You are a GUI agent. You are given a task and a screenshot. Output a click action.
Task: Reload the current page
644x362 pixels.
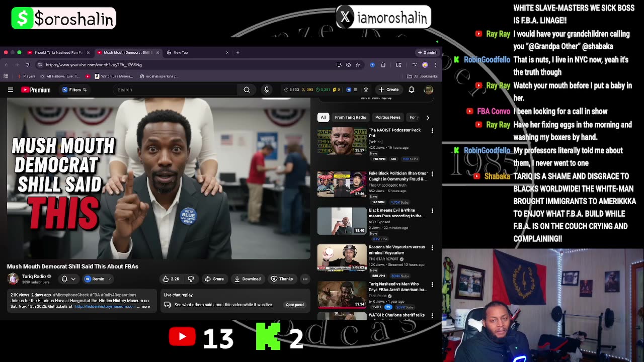27,65
